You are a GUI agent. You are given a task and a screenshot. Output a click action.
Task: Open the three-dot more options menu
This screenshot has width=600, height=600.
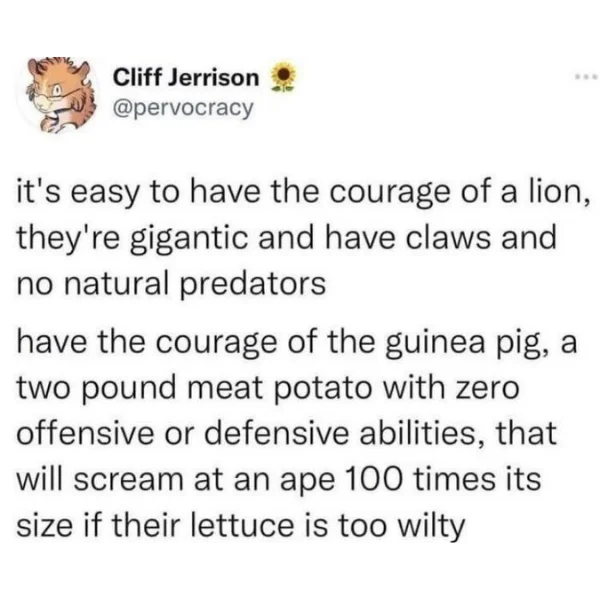click(587, 77)
